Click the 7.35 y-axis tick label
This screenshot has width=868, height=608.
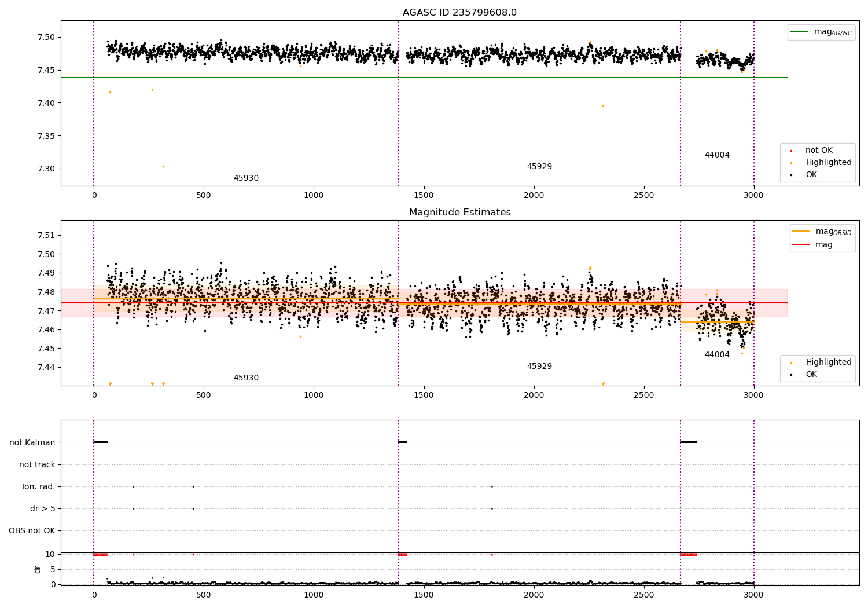(46, 136)
